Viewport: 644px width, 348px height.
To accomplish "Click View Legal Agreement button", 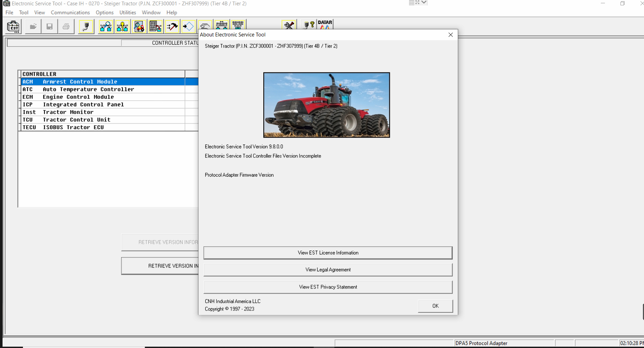I will coord(328,270).
